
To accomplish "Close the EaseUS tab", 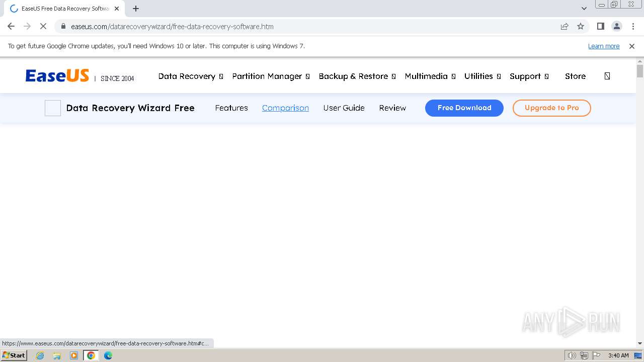I will point(117,9).
